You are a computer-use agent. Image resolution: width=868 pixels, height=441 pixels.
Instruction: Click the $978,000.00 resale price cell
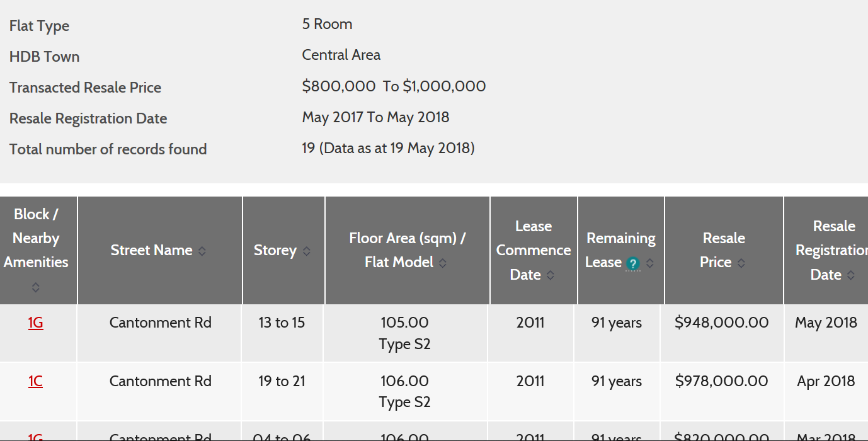[x=722, y=381]
